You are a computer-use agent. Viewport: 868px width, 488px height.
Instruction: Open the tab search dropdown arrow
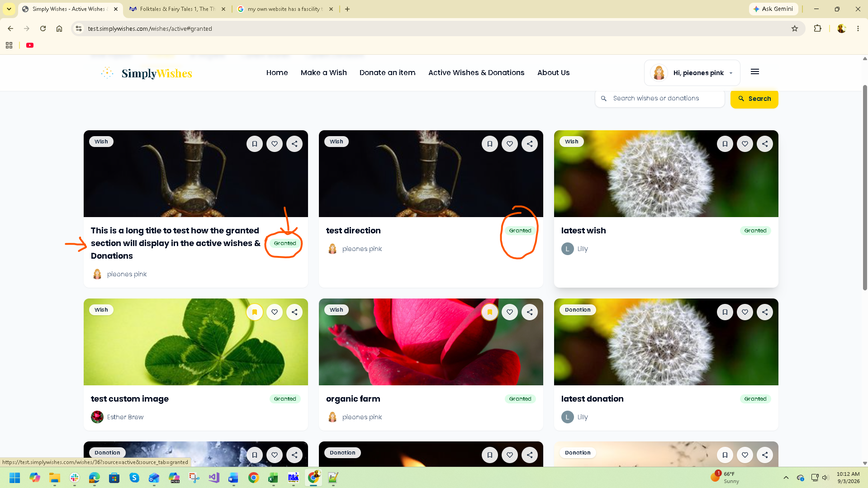(x=9, y=9)
